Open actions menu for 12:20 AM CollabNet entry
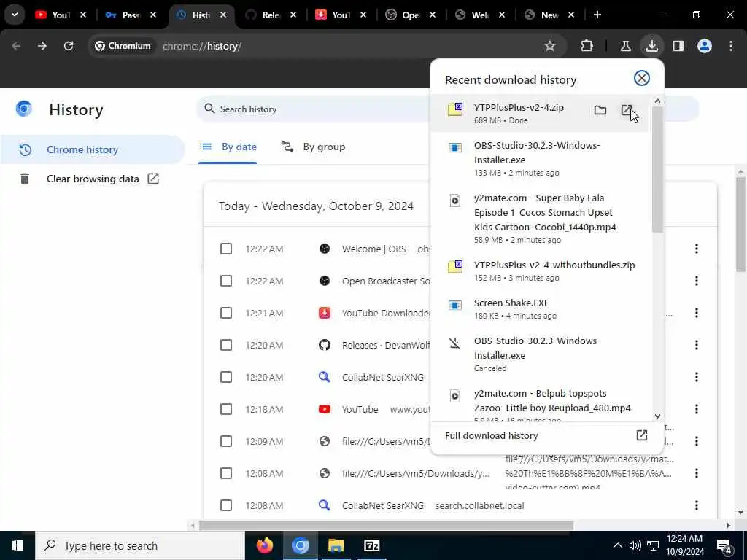 pos(697,377)
